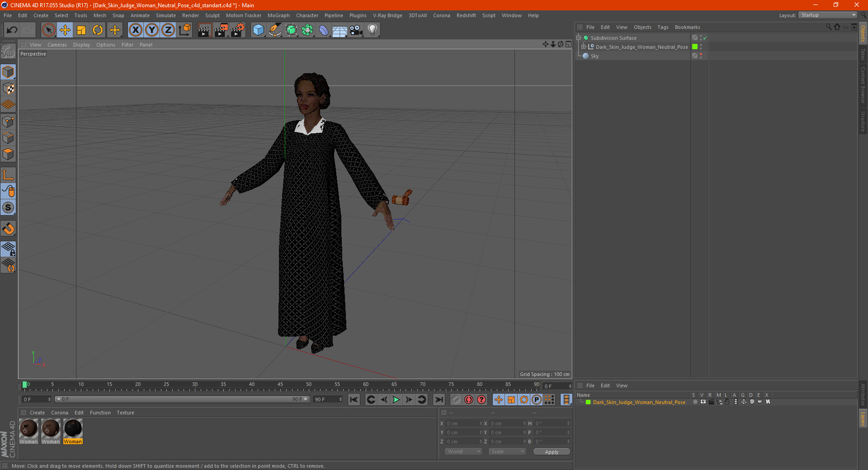Toggle X-axis lock
Image resolution: width=868 pixels, height=470 pixels.
[x=135, y=30]
